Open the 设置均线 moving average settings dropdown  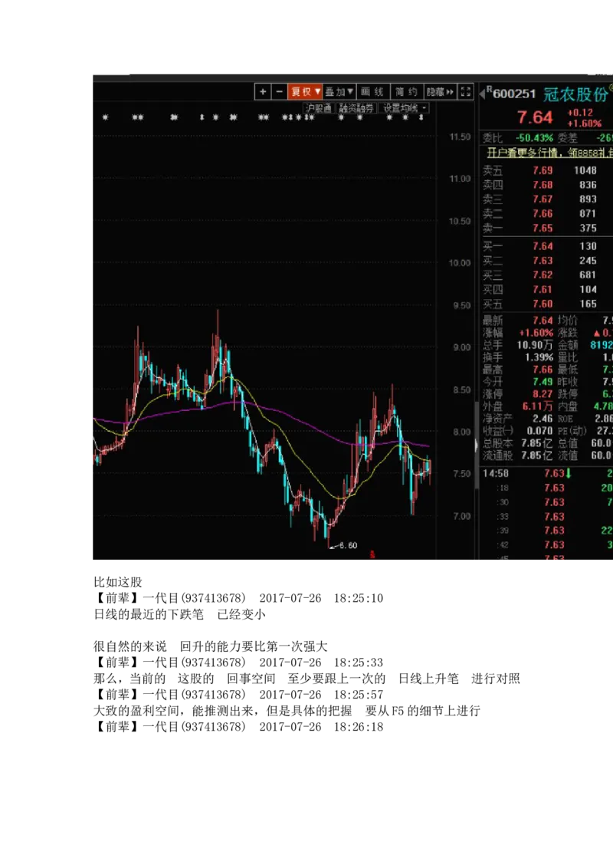402,107
